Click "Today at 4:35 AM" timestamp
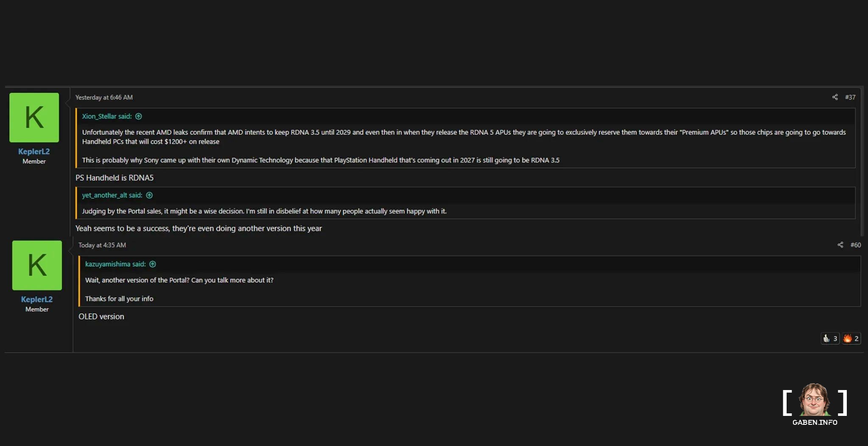Screen dimensions: 868x446 [102, 245]
